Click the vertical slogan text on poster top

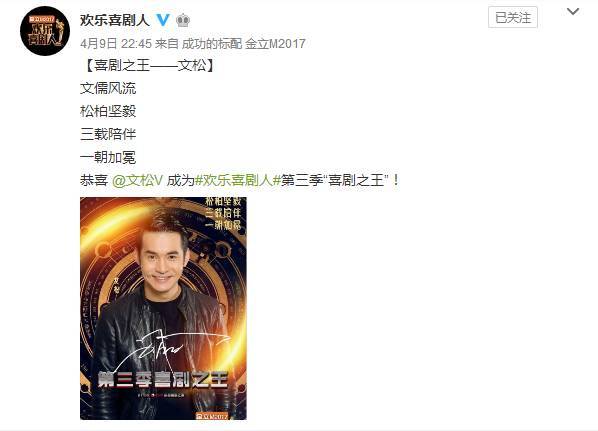click(x=223, y=214)
